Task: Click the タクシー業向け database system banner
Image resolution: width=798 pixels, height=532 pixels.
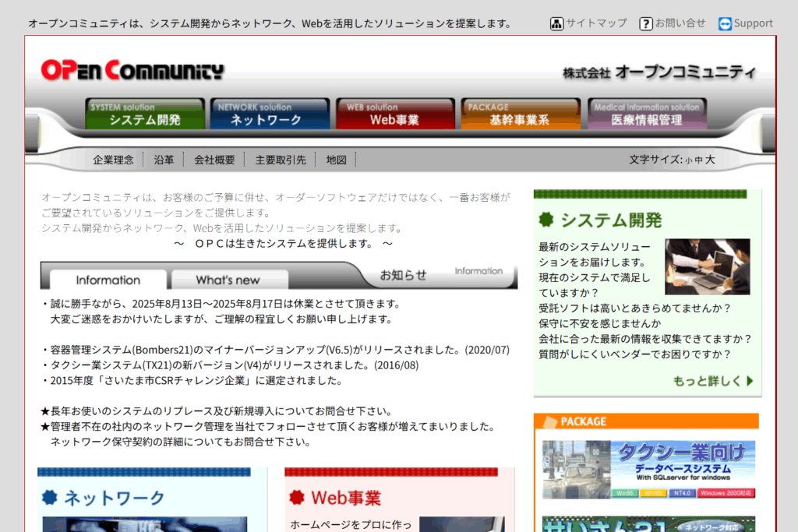Action: tap(648, 470)
